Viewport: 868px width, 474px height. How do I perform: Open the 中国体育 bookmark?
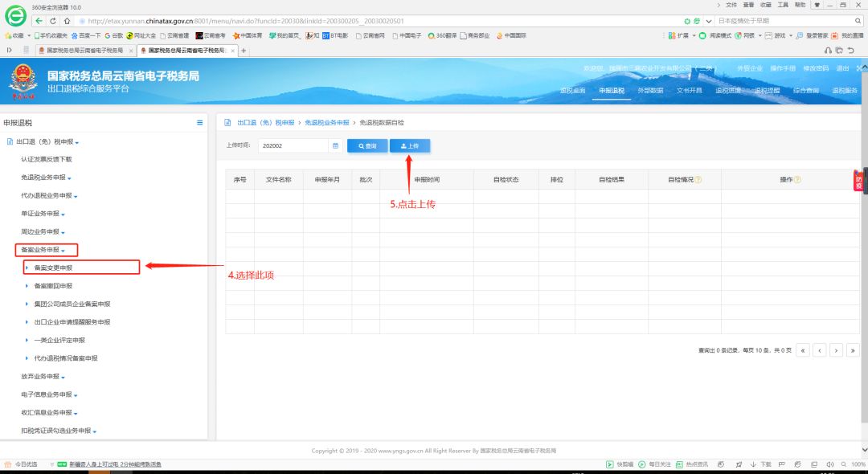click(x=248, y=35)
